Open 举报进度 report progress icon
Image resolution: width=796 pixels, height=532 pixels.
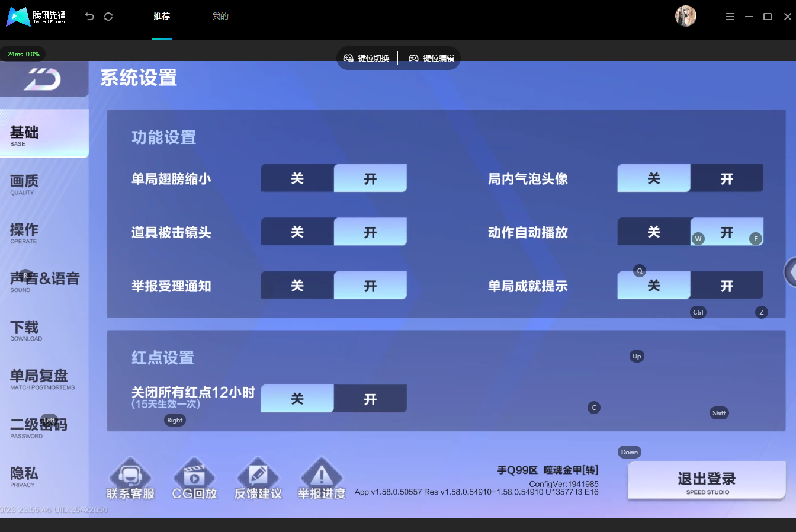(322, 479)
